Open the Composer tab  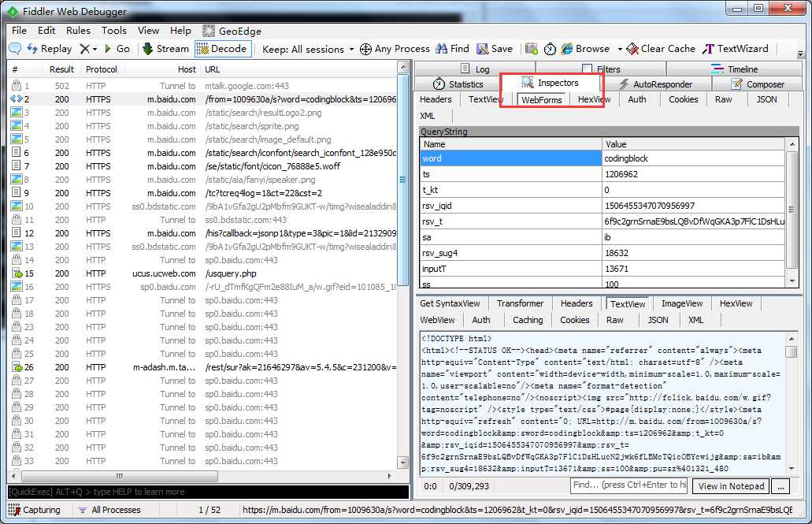[758, 84]
